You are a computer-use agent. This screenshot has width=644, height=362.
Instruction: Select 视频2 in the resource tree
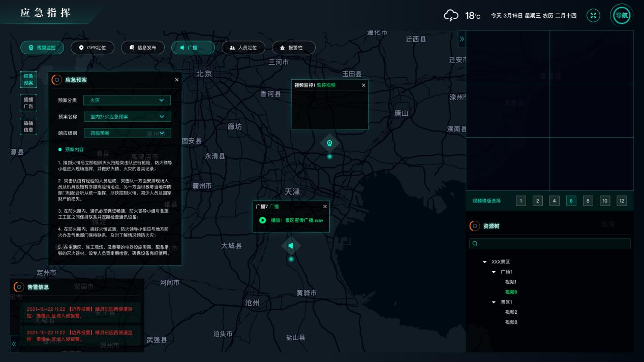click(x=511, y=312)
